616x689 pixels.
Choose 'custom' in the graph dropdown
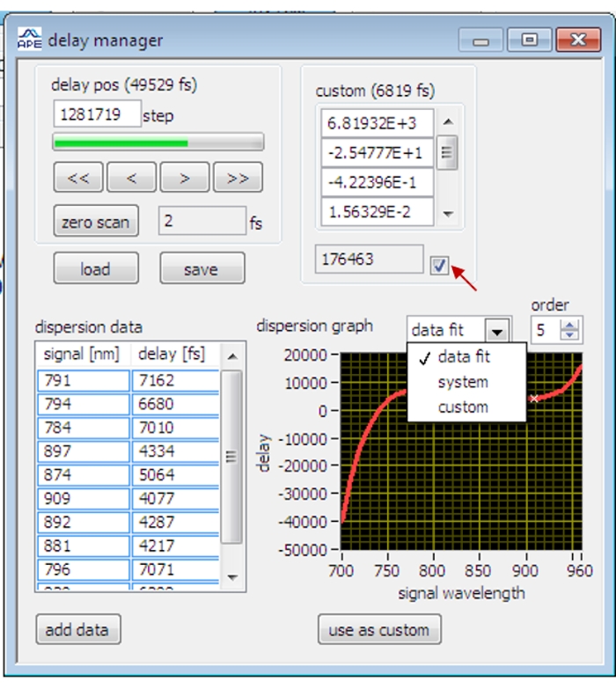[462, 407]
